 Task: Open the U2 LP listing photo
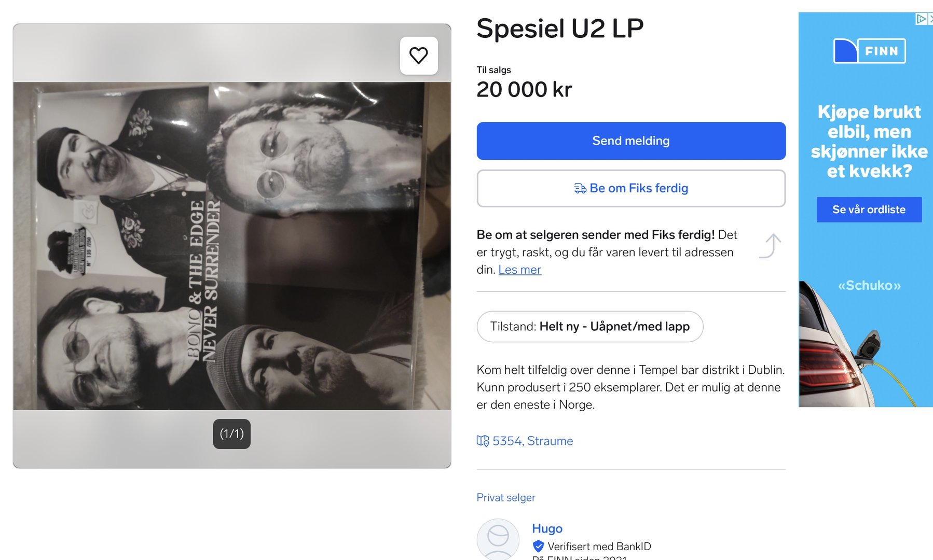232,246
